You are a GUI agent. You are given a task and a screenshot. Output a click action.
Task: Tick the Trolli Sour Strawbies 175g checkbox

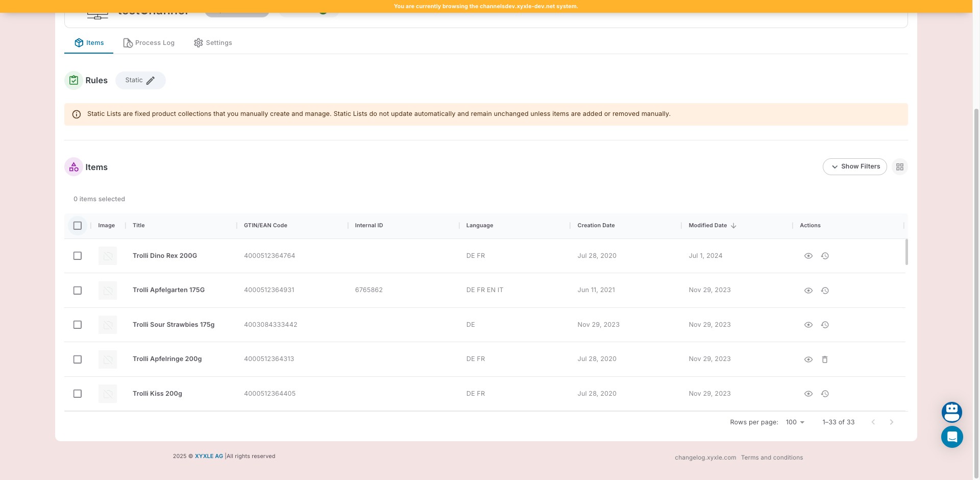tap(78, 325)
